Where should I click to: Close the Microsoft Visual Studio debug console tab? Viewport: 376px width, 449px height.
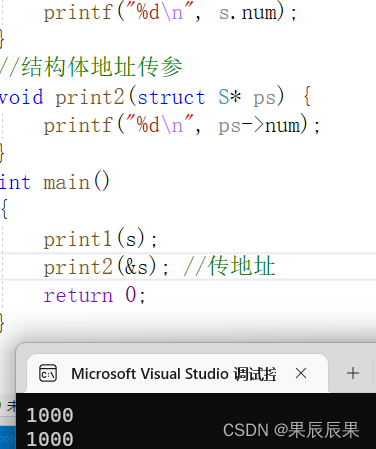click(301, 373)
